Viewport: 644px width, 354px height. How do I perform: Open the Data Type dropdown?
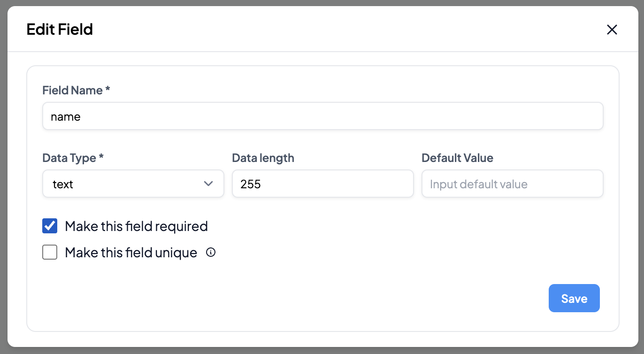[133, 184]
